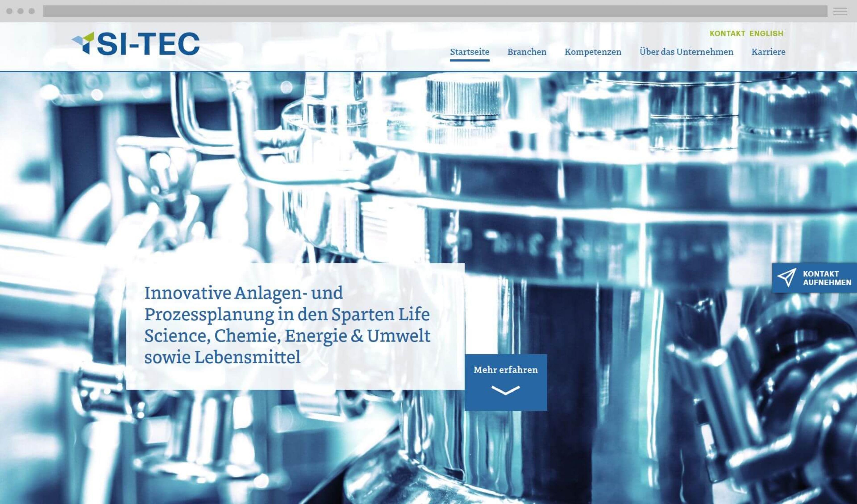
Task: Click the Innovative Anlagen- und Prozessplanung headline
Action: [x=287, y=325]
